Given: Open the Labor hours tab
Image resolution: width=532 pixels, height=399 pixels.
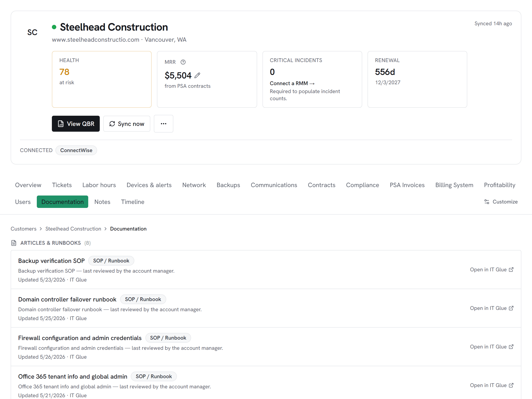Looking at the screenshot, I should pyautogui.click(x=99, y=185).
